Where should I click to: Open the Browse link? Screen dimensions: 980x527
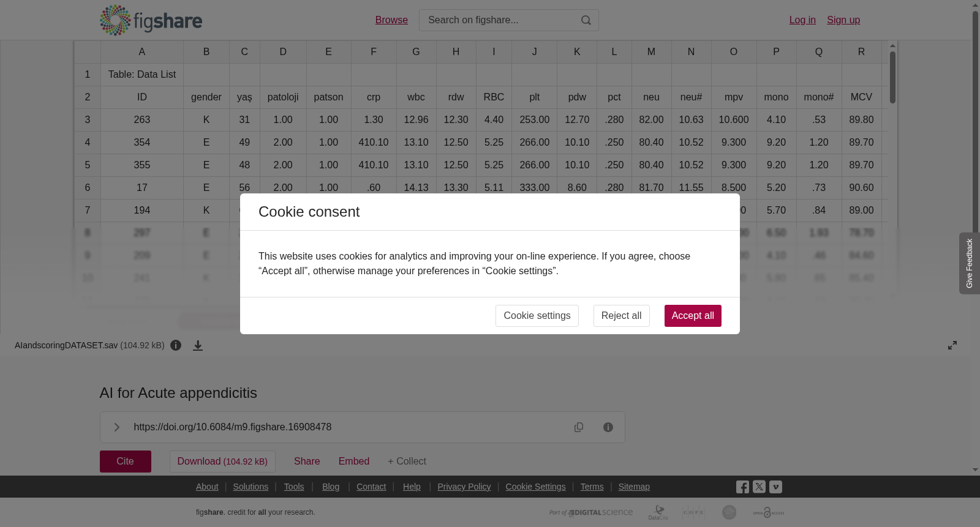click(391, 20)
